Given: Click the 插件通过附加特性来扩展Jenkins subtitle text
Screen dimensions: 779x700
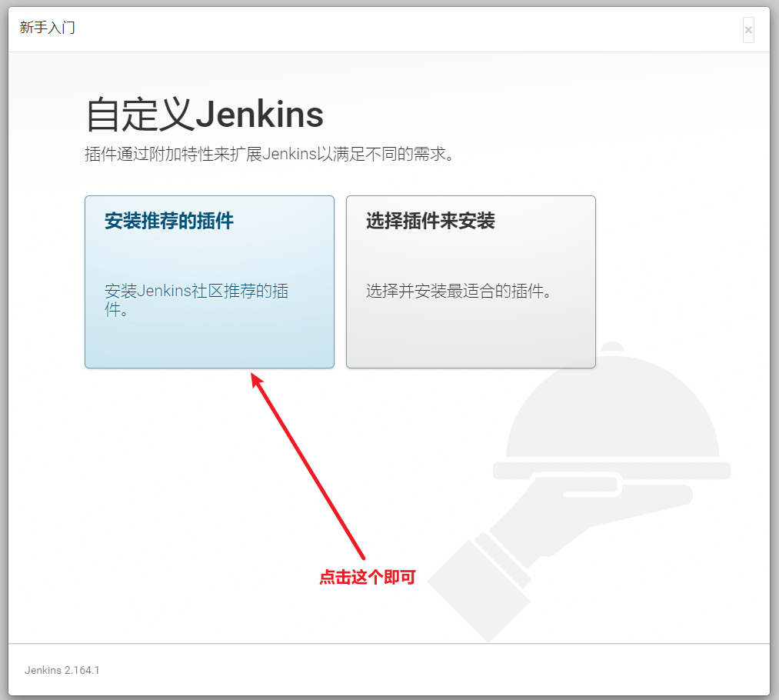Looking at the screenshot, I should (x=269, y=154).
